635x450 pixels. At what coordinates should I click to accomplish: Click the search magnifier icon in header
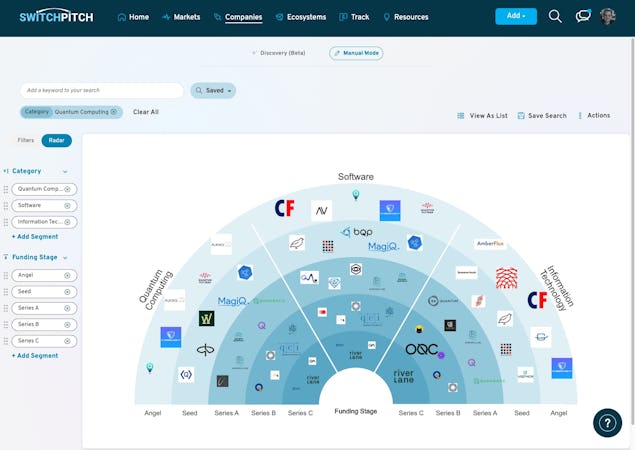(555, 17)
